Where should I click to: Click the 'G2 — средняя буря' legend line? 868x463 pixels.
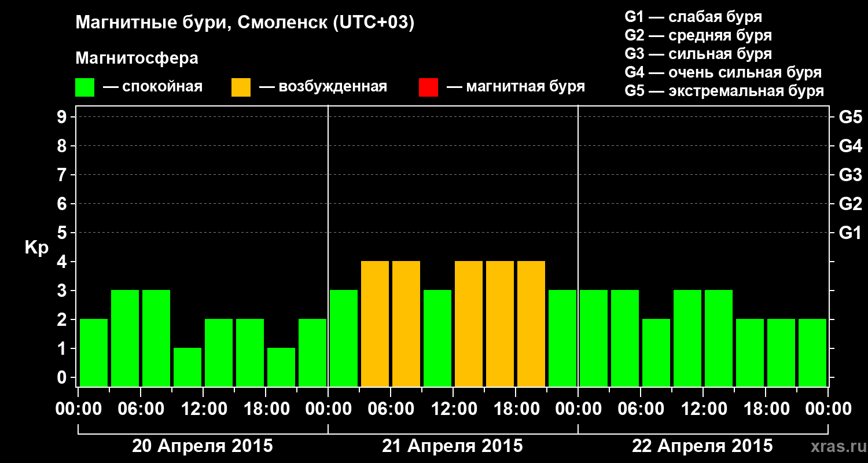coord(698,35)
